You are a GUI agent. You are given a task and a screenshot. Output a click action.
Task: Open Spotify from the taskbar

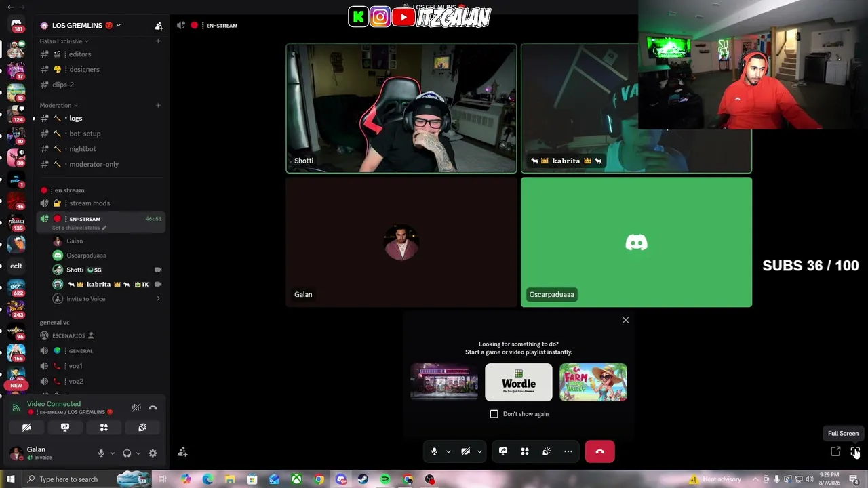pos(385,479)
